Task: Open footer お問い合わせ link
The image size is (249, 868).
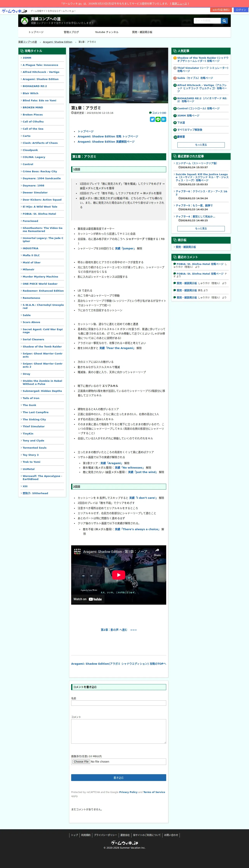Action: pos(171,835)
